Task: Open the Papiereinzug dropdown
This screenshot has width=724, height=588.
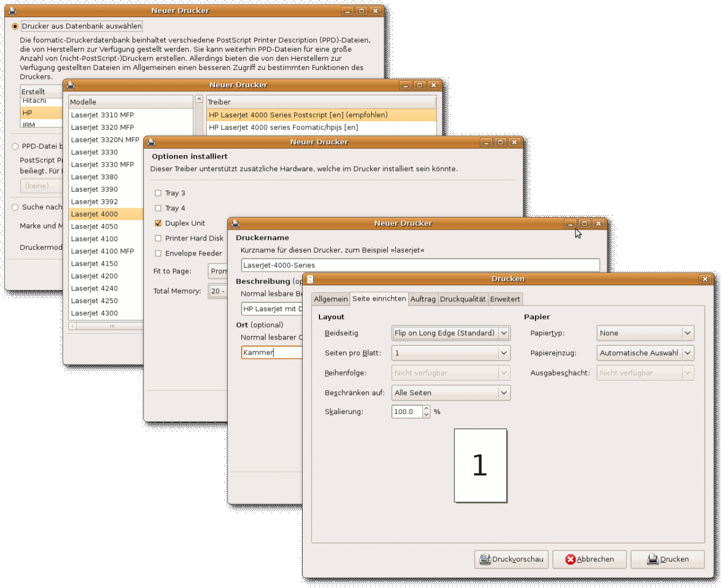Action: pos(645,353)
